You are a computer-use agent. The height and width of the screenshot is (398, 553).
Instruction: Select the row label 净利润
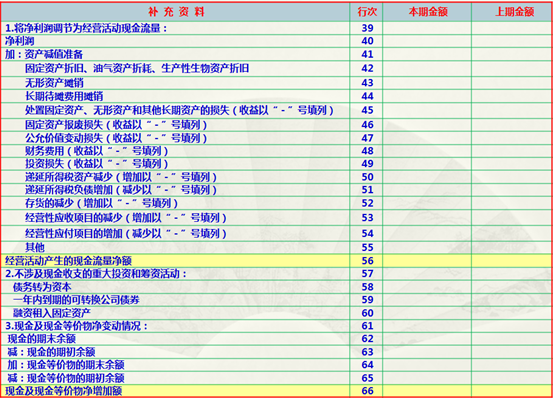pos(19,41)
